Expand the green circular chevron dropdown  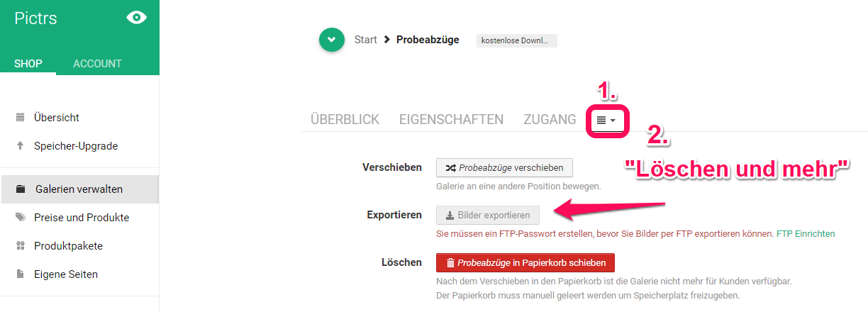pyautogui.click(x=332, y=40)
